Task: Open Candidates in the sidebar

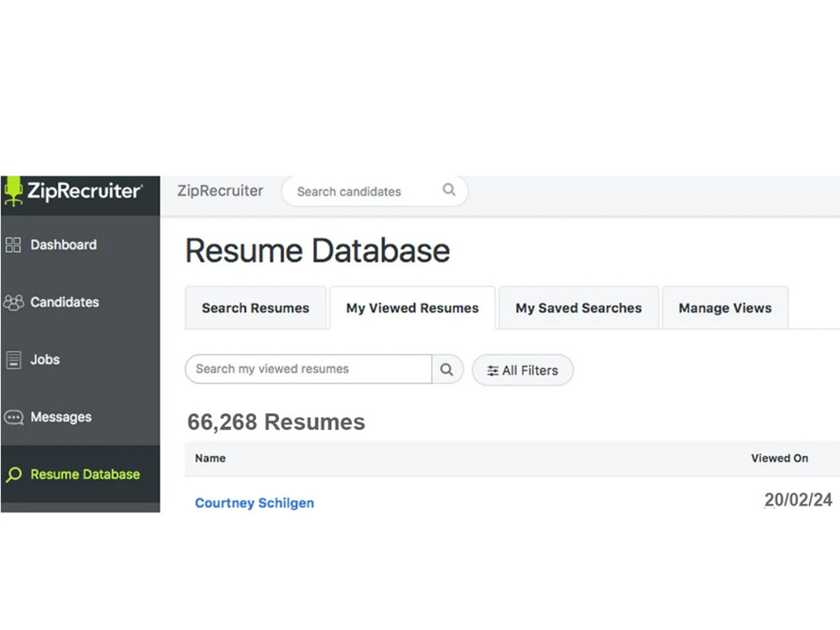Action: tap(81, 302)
